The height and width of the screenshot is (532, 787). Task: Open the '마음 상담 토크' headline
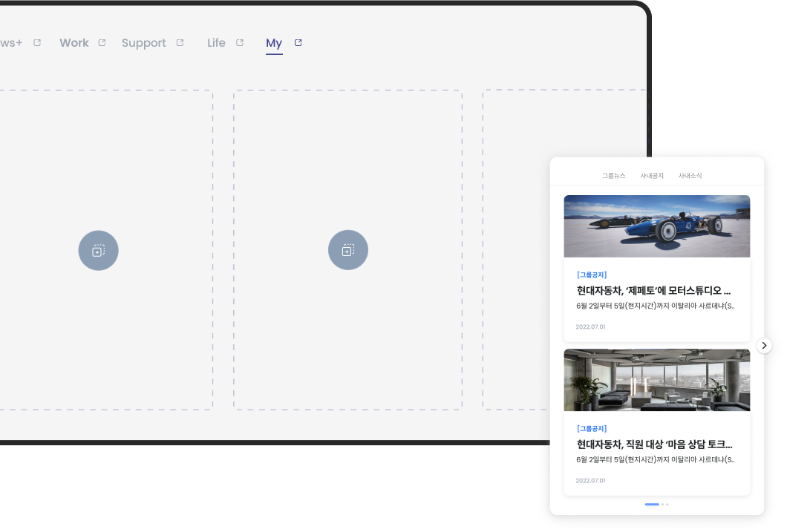[x=653, y=444]
